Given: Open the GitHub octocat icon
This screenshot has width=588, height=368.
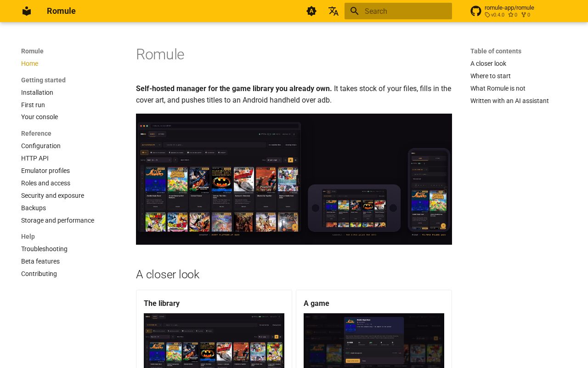Looking at the screenshot, I should (476, 11).
